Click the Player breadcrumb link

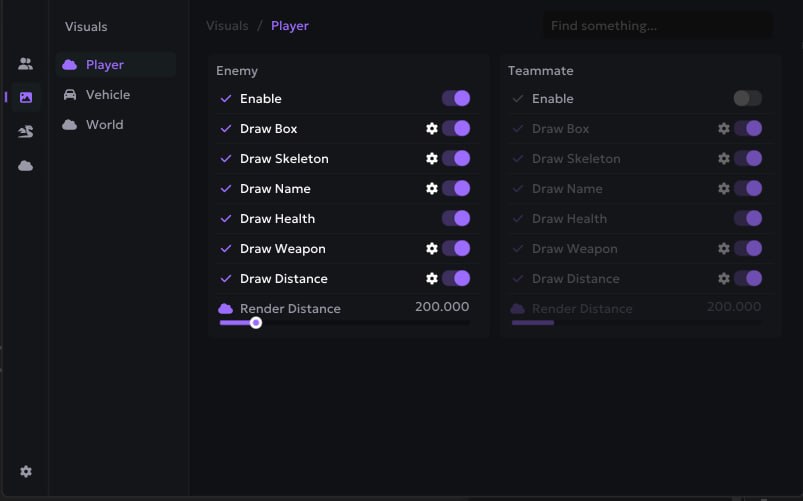point(290,26)
